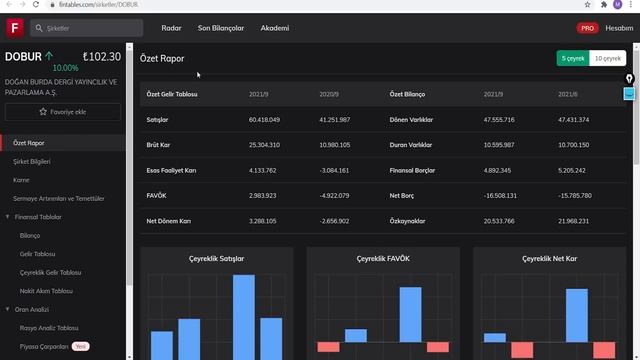Click the Net Borç label

402,196
